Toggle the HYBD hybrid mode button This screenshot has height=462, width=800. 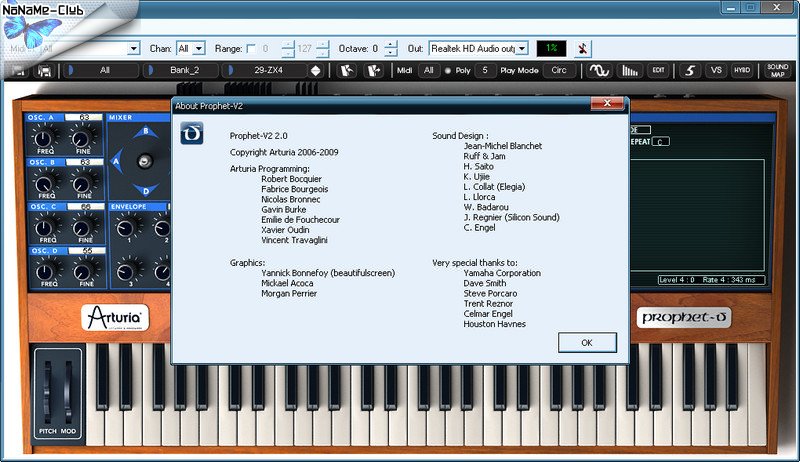[x=742, y=71]
